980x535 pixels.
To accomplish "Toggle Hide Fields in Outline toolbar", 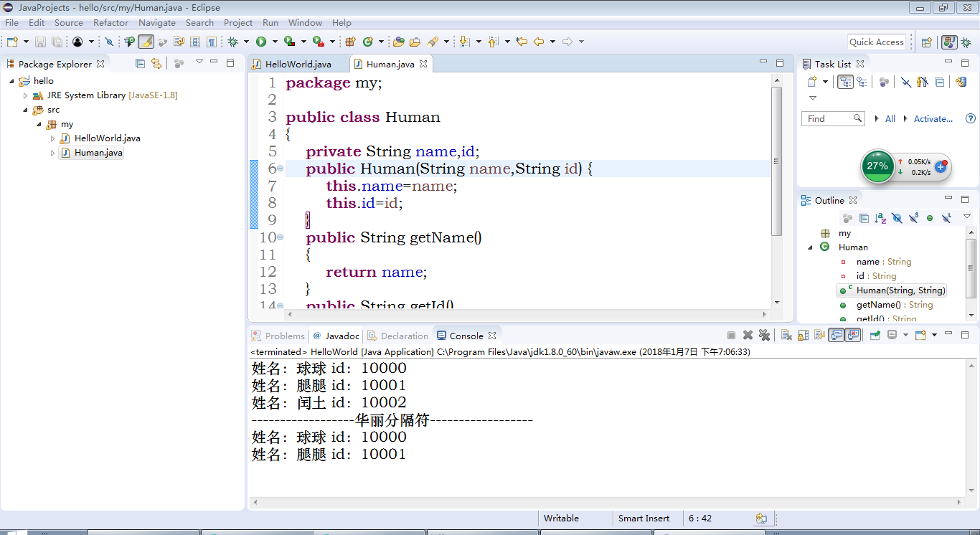I will pos(897,218).
